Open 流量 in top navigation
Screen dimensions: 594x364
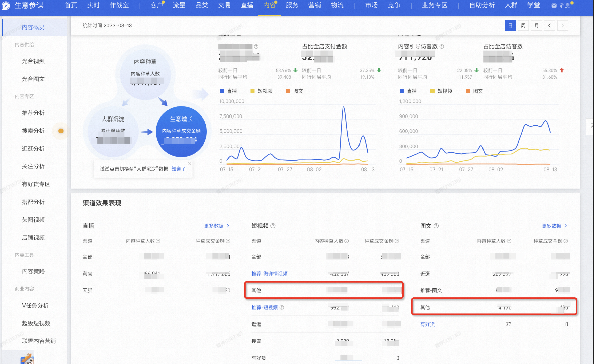[179, 5]
